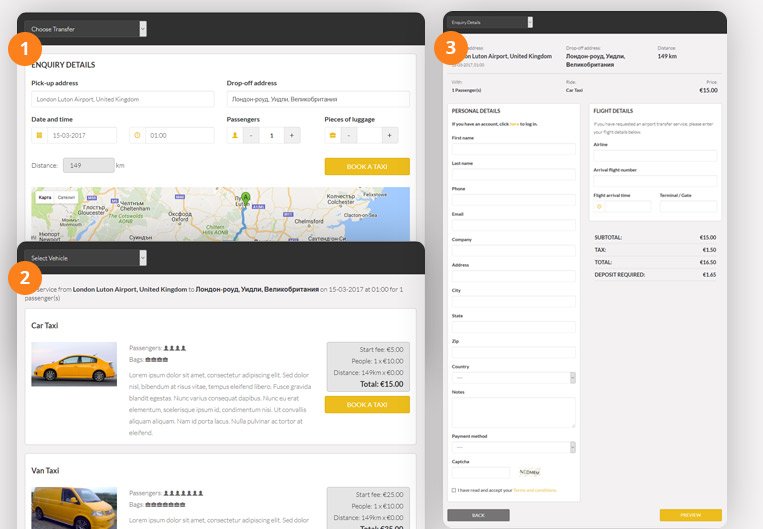Open the Terms and conditions link

point(535,490)
